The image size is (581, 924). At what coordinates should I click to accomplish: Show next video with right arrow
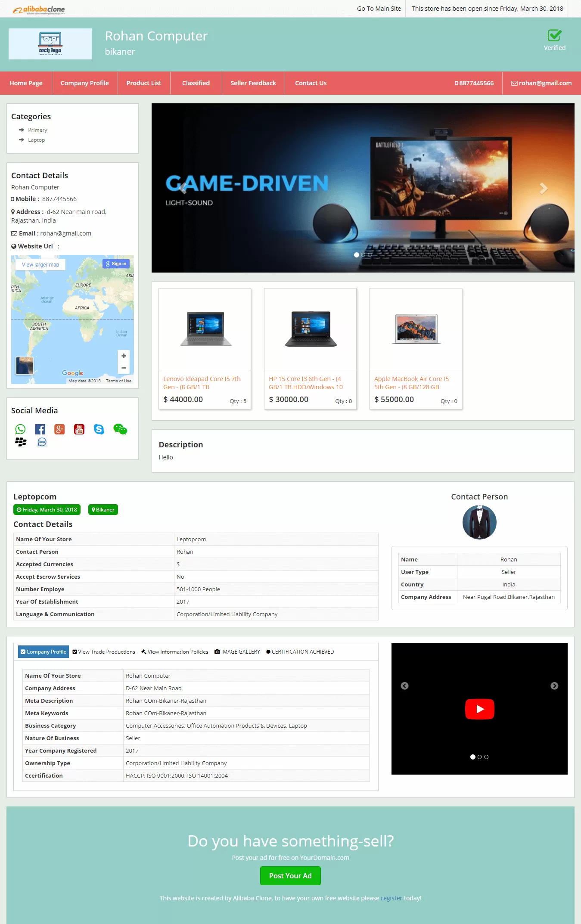pos(554,686)
